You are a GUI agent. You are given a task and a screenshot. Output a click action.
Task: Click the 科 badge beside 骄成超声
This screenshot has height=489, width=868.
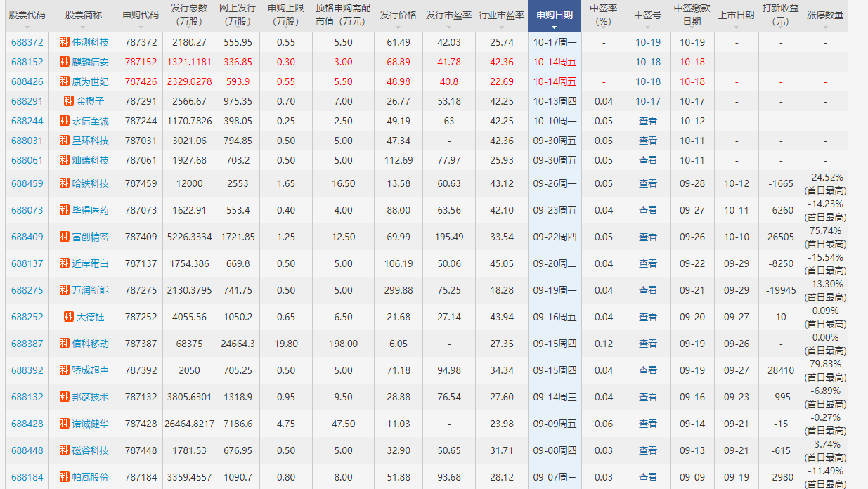pos(65,370)
